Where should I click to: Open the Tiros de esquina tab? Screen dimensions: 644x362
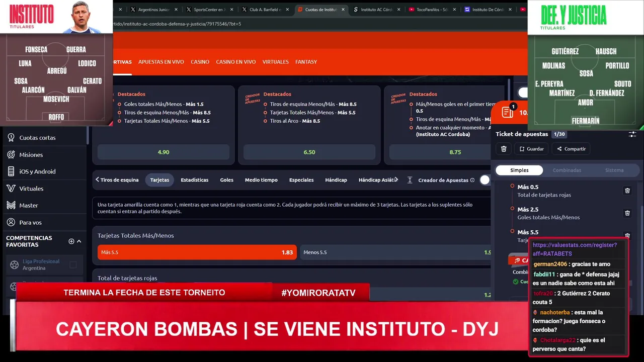click(x=119, y=180)
